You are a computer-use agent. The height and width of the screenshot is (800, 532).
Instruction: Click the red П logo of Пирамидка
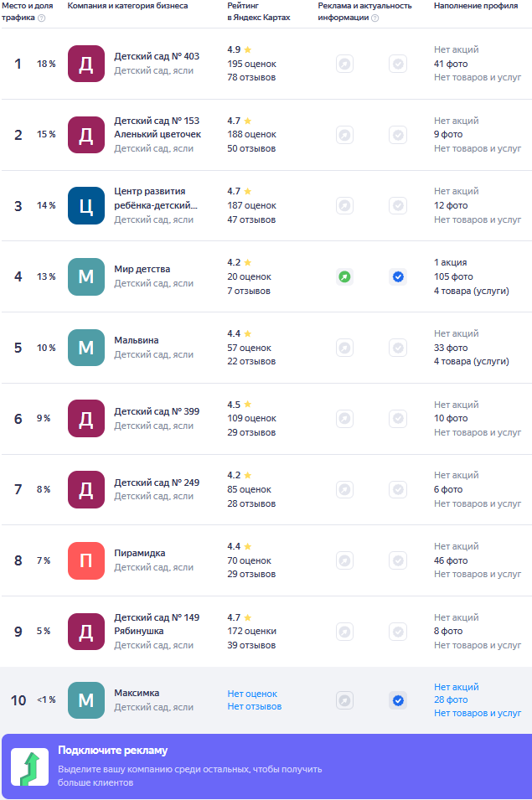(86, 560)
